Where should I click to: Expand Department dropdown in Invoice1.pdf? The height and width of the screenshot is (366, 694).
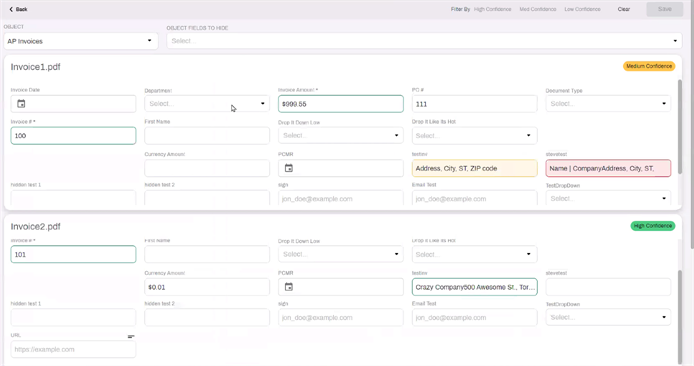coord(207,104)
